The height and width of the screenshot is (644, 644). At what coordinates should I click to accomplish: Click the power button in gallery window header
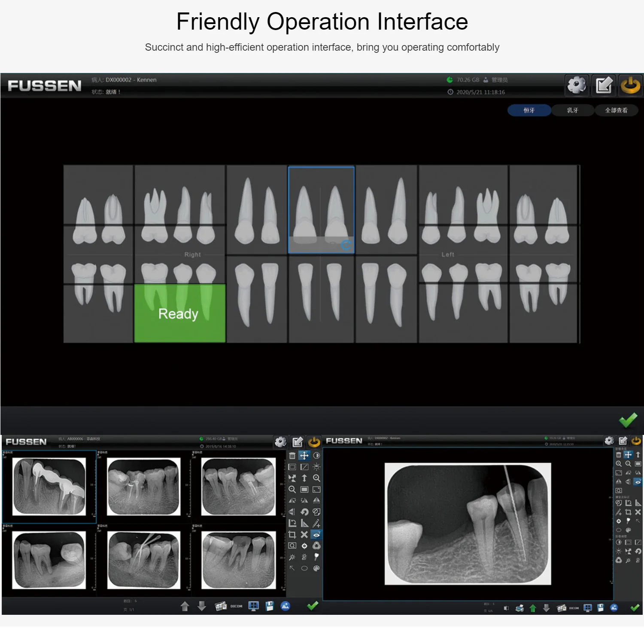314,441
